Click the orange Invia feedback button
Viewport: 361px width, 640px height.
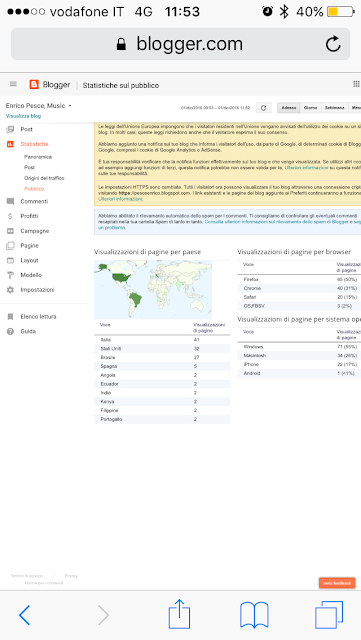pyautogui.click(x=337, y=583)
